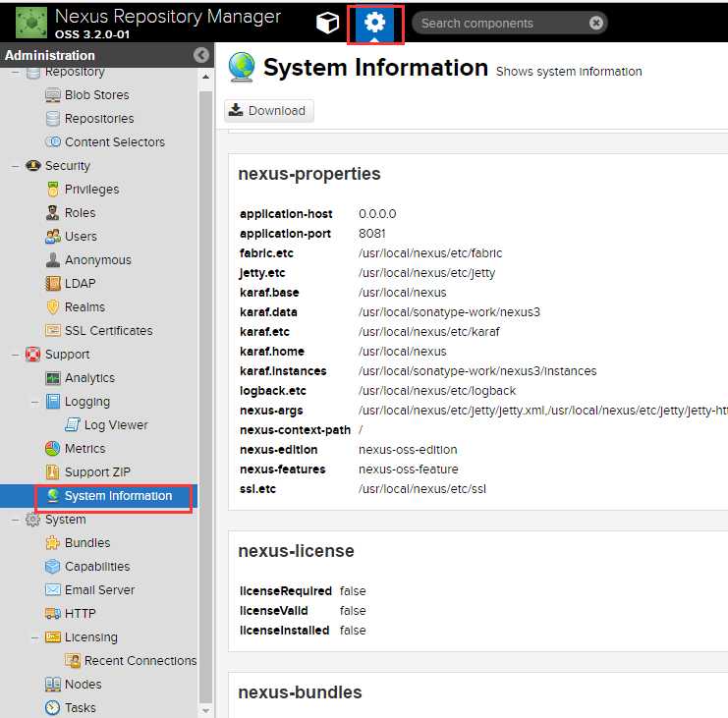This screenshot has height=718, width=728.
Task: Select System Information in the sidebar
Action: (118, 496)
